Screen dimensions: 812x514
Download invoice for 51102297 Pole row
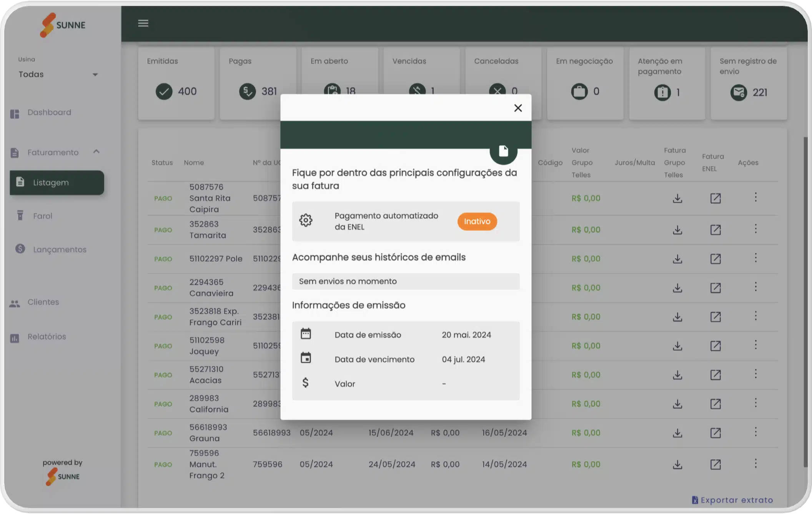(x=677, y=259)
